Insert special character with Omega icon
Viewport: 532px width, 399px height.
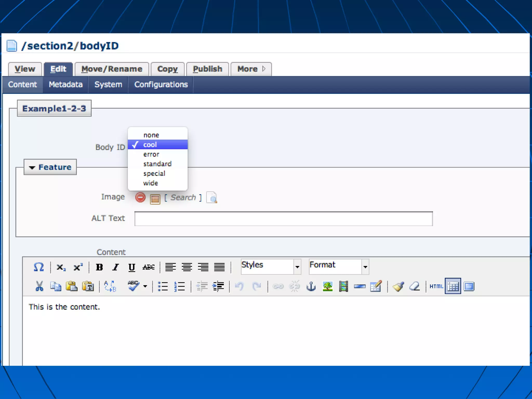39,267
